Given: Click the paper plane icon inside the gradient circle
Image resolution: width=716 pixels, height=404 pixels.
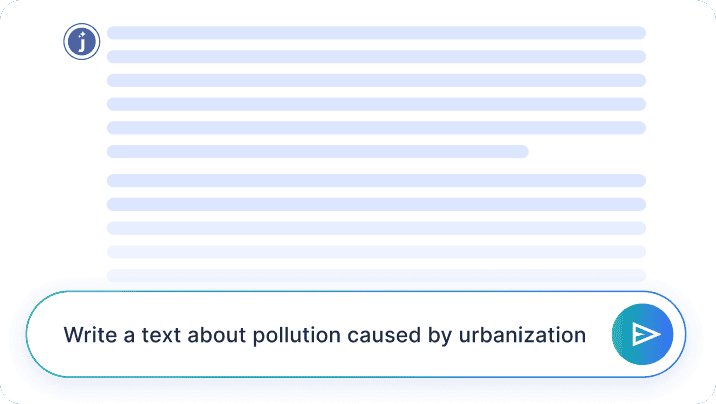Looking at the screenshot, I should point(645,334).
